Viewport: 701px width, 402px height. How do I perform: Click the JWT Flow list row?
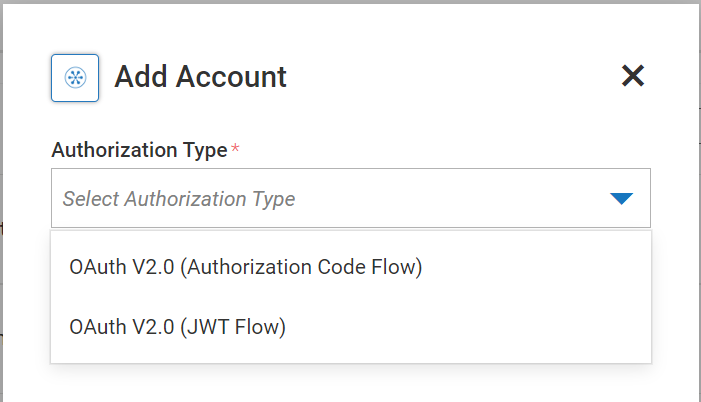point(350,326)
